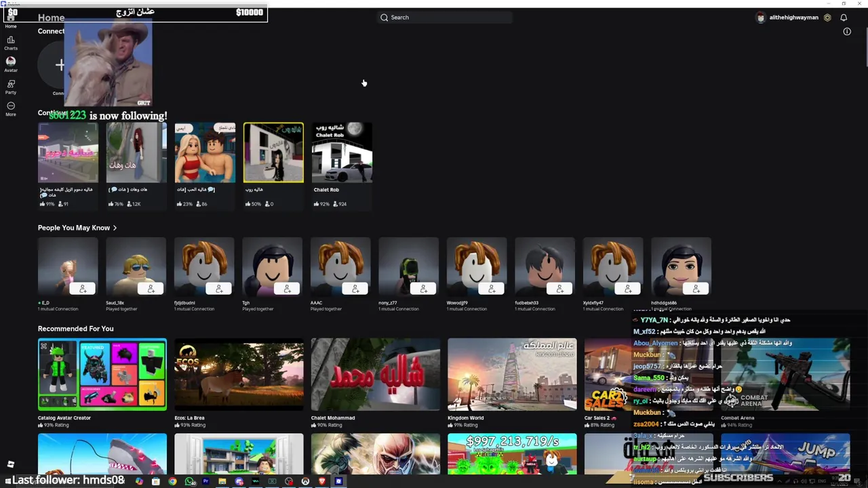Add AAAC as a connection

click(x=355, y=289)
